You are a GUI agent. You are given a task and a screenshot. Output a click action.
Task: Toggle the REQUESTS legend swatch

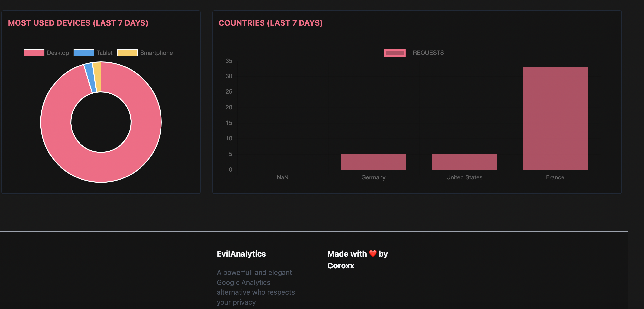tap(395, 53)
